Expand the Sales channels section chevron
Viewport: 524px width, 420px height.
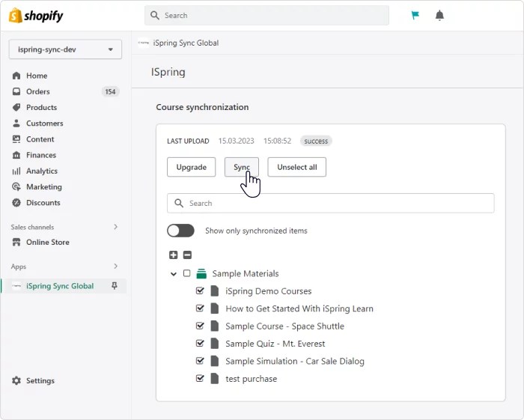pyautogui.click(x=115, y=227)
